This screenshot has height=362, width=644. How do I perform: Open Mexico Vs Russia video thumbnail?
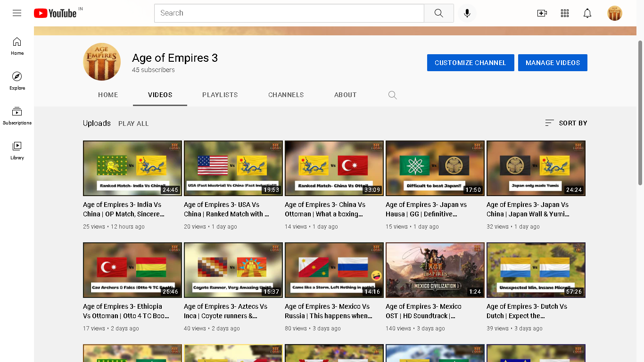(x=334, y=270)
